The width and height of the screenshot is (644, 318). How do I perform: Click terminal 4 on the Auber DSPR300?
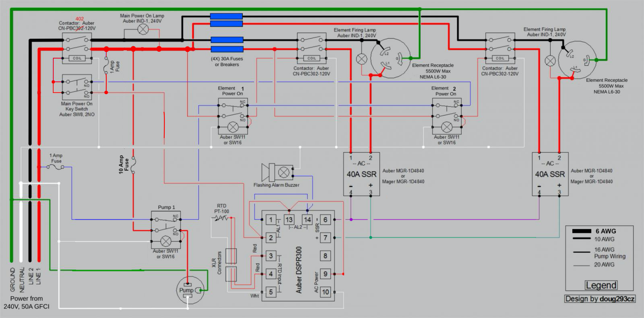click(x=271, y=274)
